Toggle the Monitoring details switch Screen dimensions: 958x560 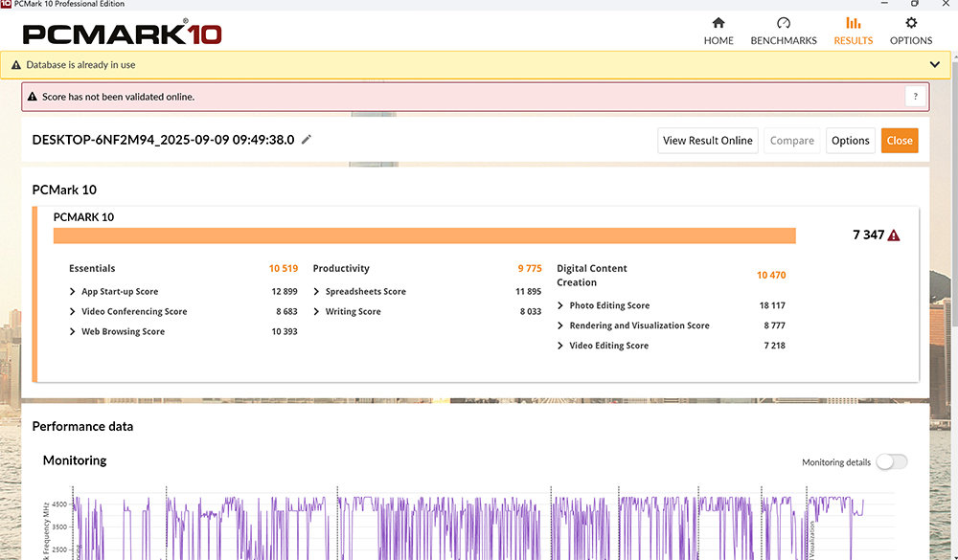[x=891, y=462]
